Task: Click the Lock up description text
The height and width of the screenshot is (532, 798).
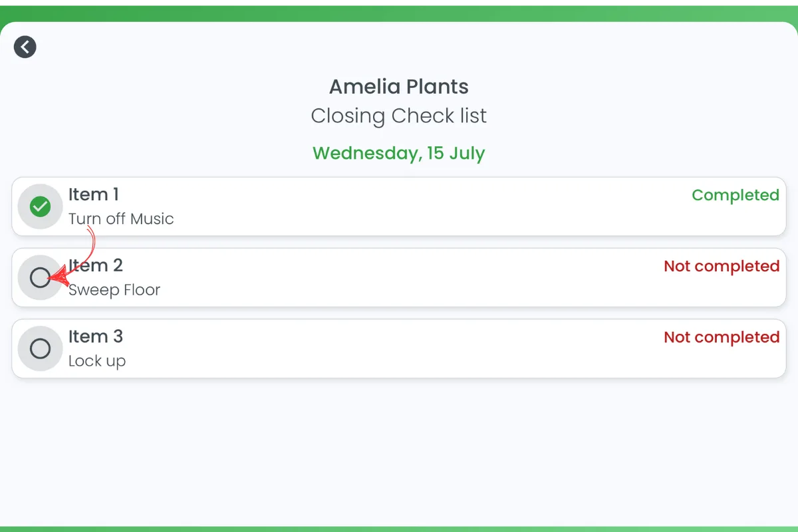Action: point(97,361)
